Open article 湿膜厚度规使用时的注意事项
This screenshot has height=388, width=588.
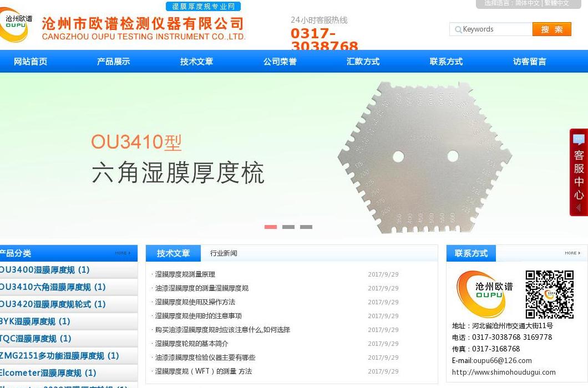tap(199, 316)
